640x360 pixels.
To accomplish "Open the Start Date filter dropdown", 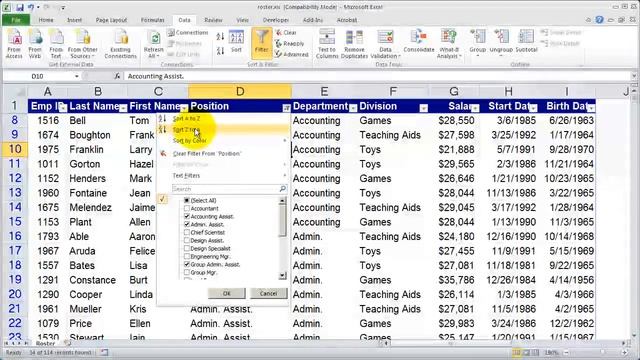I will pos(533,108).
